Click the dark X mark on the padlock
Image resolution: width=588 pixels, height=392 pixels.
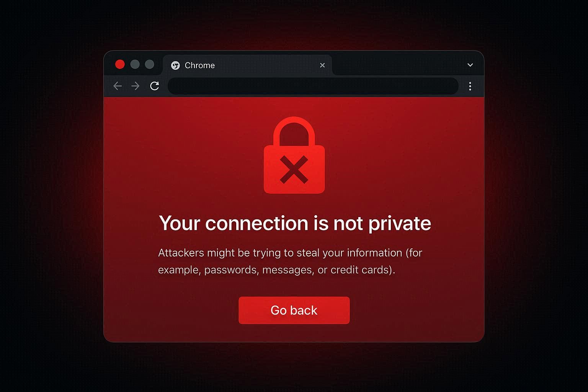click(294, 170)
